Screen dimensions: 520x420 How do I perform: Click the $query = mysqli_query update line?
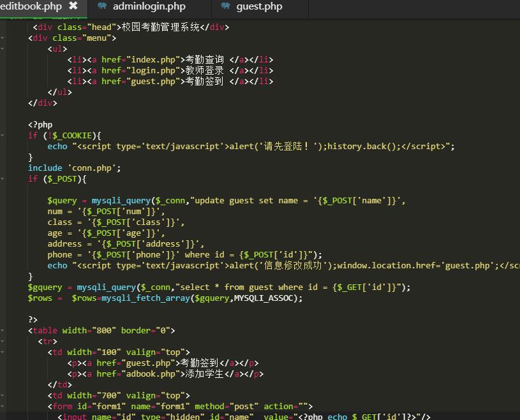[x=227, y=201]
